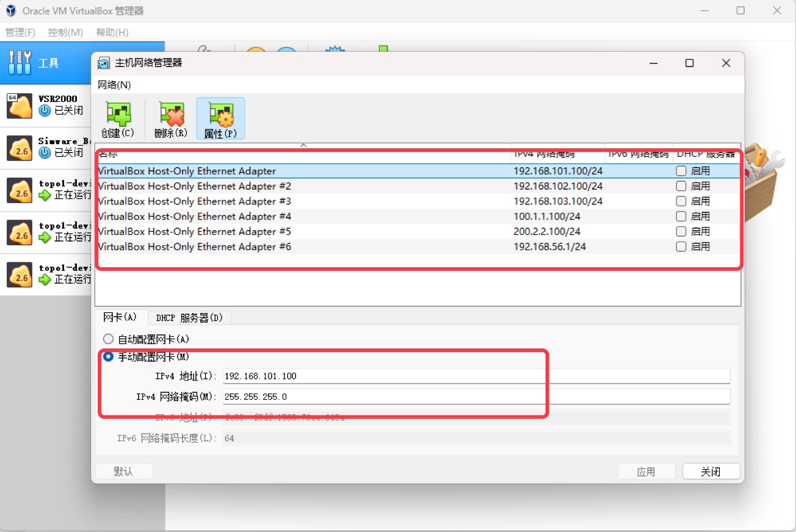Click the Create network adapter icon

coord(118,113)
